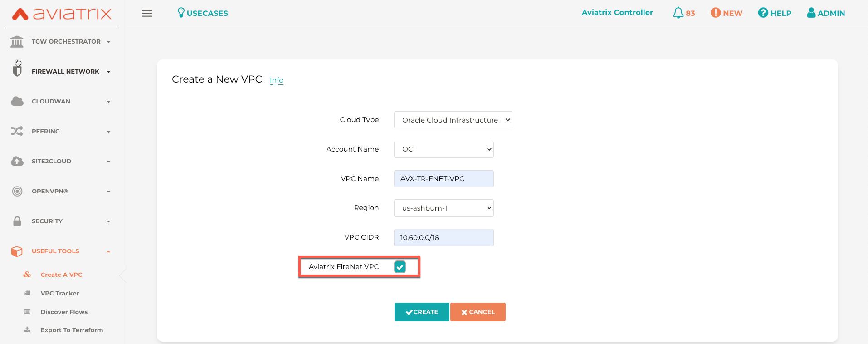
Task: Click the Discover Flows list icon
Action: [27, 311]
